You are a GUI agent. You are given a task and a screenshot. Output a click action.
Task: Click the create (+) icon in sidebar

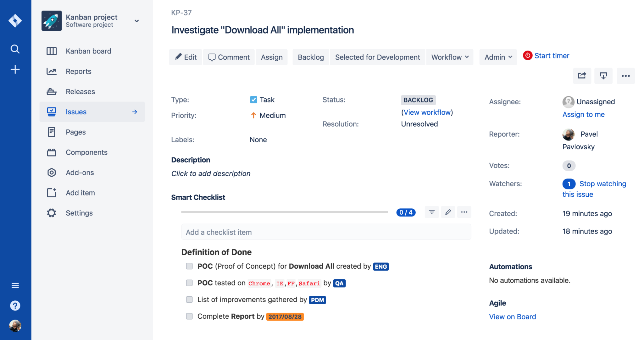click(15, 69)
